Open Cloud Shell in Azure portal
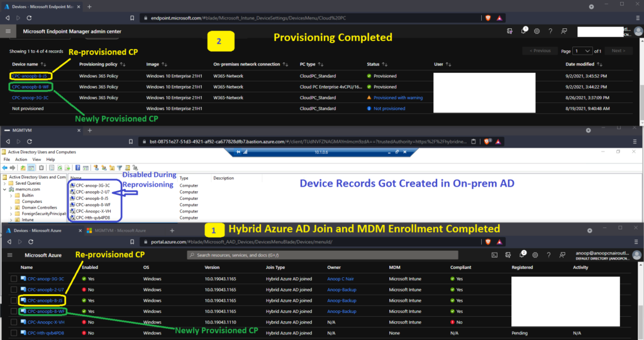The width and height of the screenshot is (644, 340). [x=494, y=255]
